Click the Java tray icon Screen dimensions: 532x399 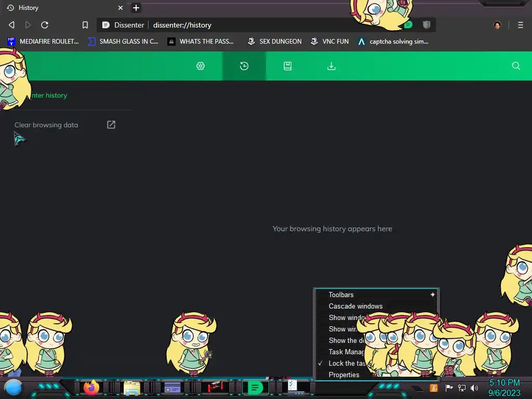point(434,388)
